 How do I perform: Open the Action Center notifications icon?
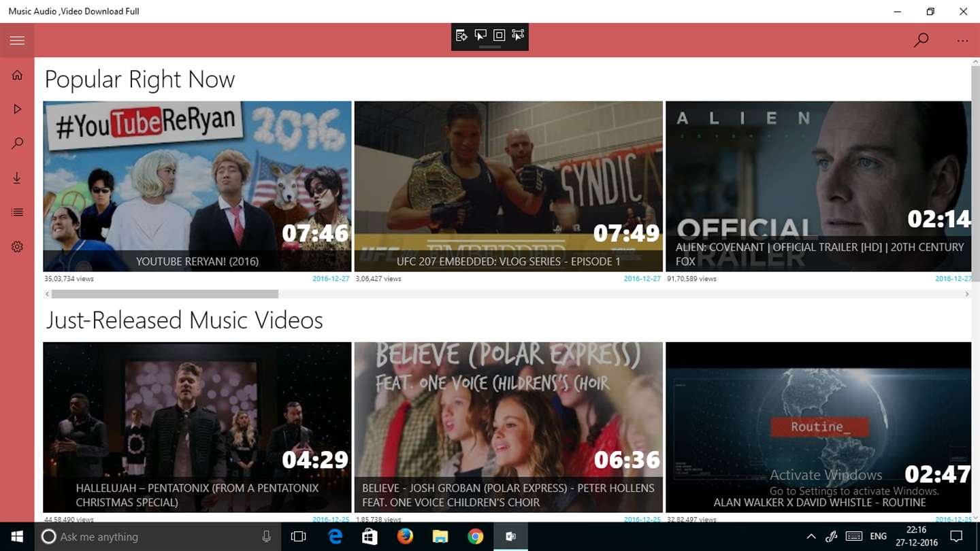[956, 537]
